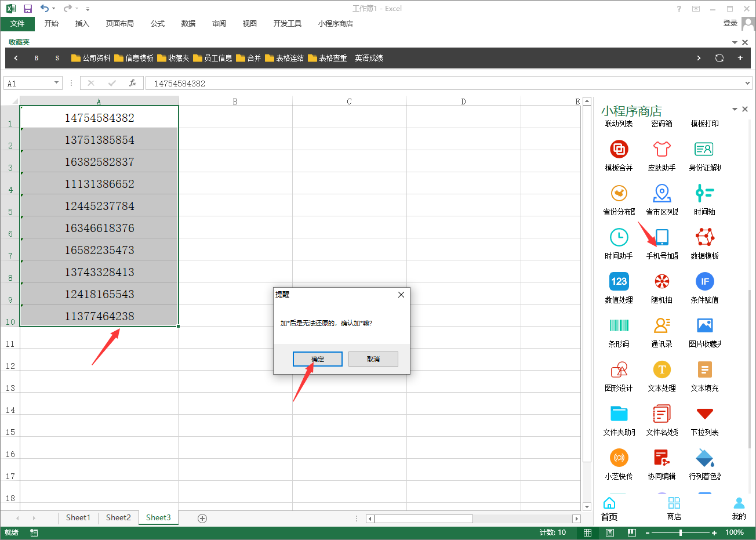Switch to Sheet2 tab
This screenshot has height=540, width=756.
pyautogui.click(x=118, y=518)
